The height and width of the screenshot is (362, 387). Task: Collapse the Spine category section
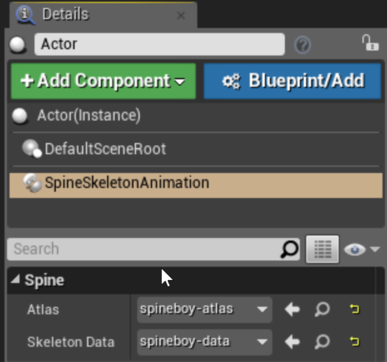click(15, 280)
